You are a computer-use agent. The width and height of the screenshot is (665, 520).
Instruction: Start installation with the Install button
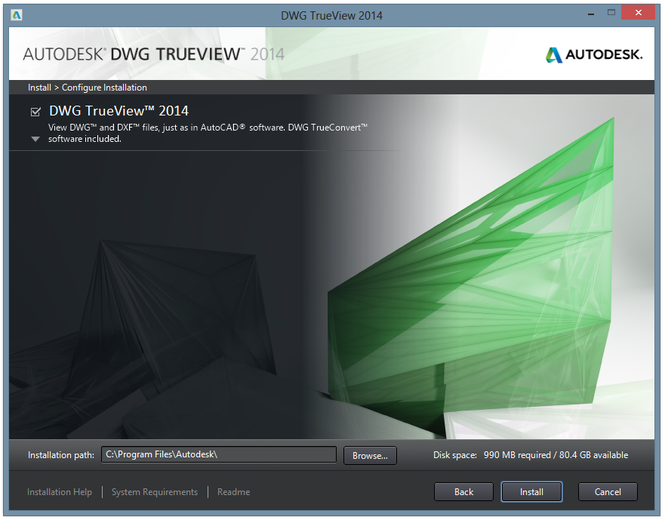531,492
